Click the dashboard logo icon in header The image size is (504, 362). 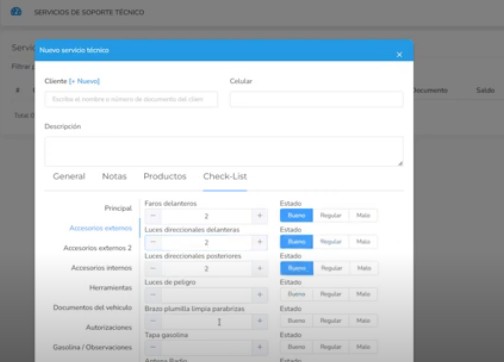coord(16,12)
